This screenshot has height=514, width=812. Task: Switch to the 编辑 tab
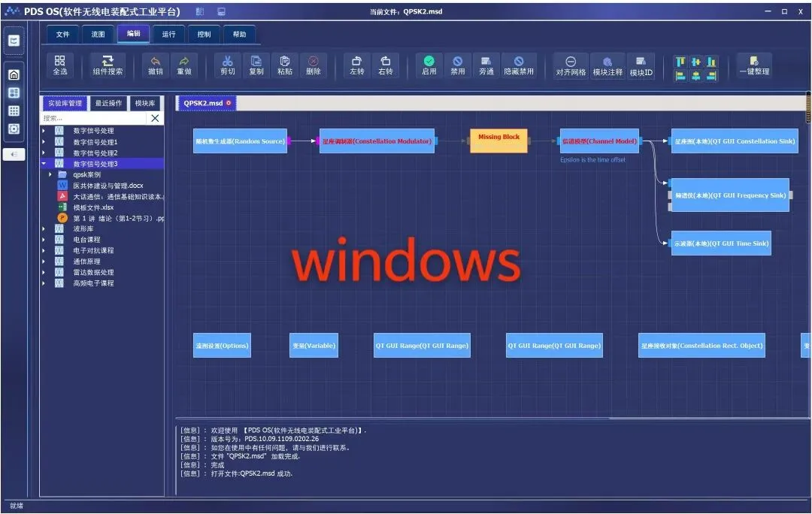(x=134, y=34)
